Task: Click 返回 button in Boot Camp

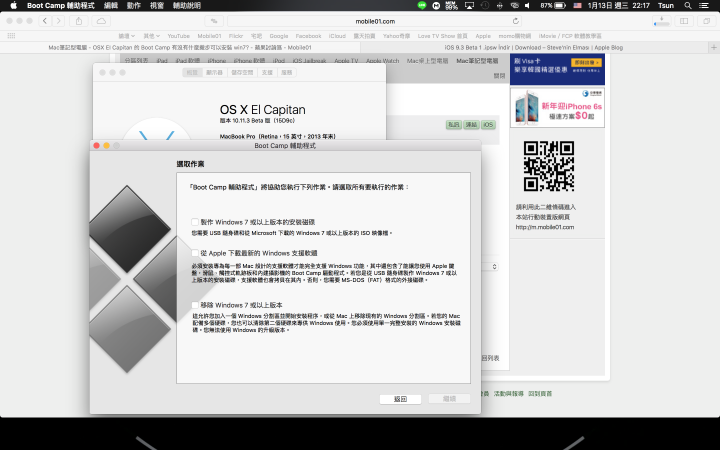Action: coord(400,399)
